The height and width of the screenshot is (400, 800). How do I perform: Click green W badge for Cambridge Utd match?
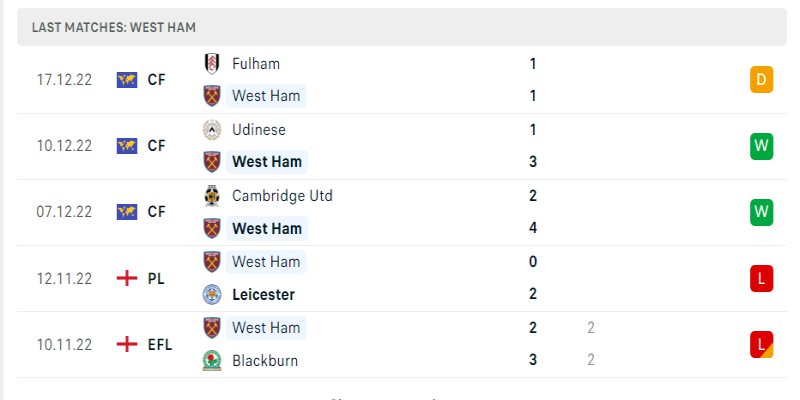(x=761, y=212)
